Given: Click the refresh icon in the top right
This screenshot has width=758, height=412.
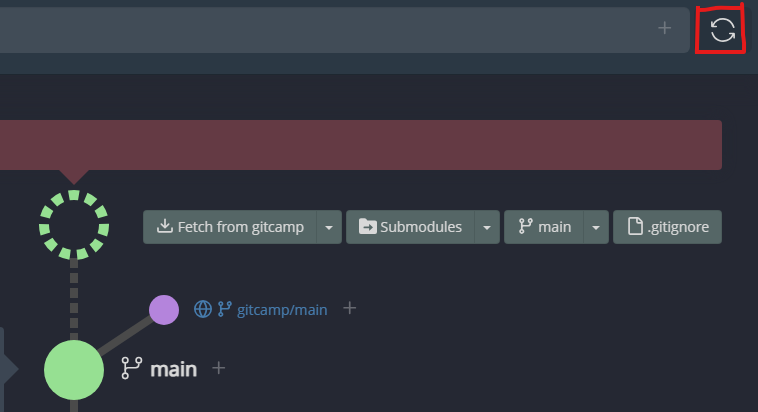Looking at the screenshot, I should pos(722,29).
